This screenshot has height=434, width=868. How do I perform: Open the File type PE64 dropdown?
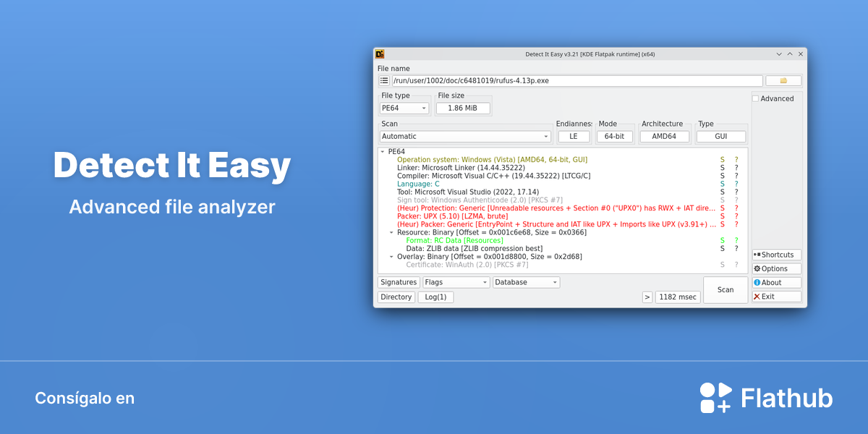tap(404, 109)
